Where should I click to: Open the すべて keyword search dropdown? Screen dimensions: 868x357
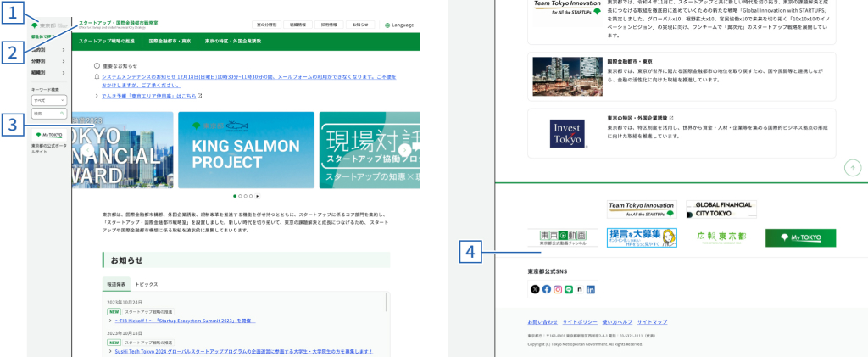[x=49, y=100]
